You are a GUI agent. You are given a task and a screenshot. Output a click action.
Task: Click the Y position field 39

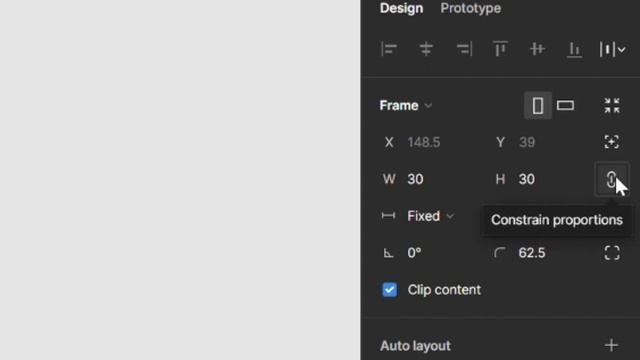pyautogui.click(x=527, y=142)
